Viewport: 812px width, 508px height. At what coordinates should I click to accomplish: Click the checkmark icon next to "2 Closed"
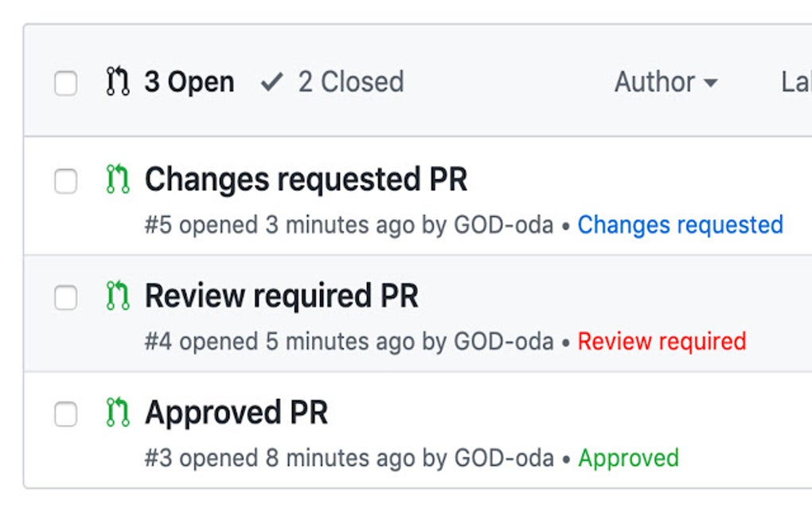tap(271, 80)
